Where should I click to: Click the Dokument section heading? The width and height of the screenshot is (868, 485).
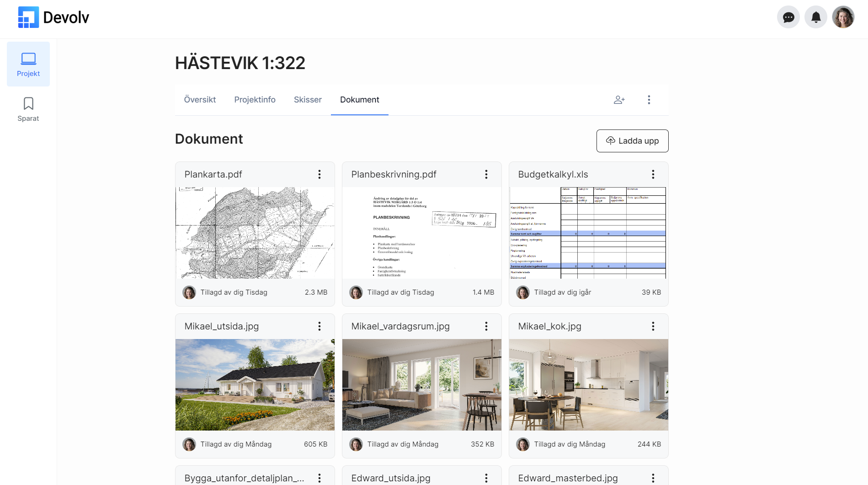coord(209,139)
